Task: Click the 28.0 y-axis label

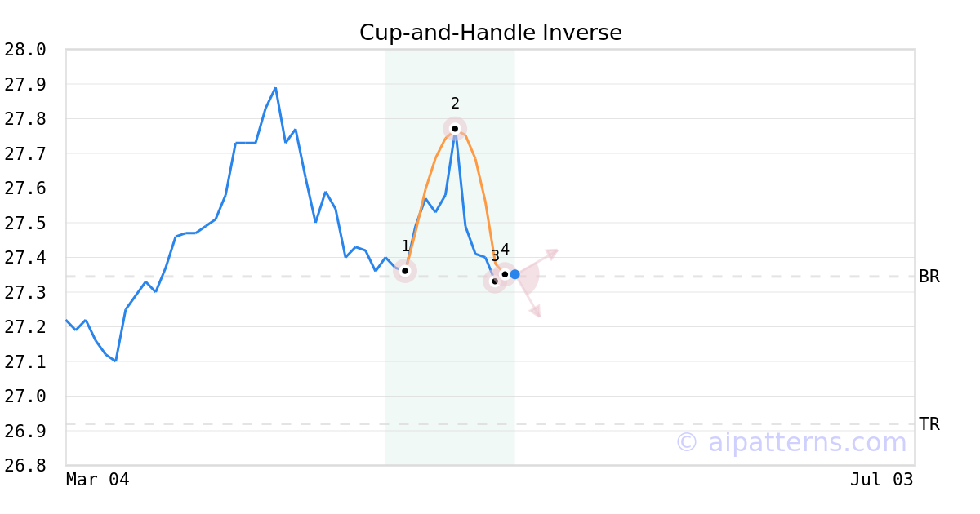Action: [x=25, y=50]
